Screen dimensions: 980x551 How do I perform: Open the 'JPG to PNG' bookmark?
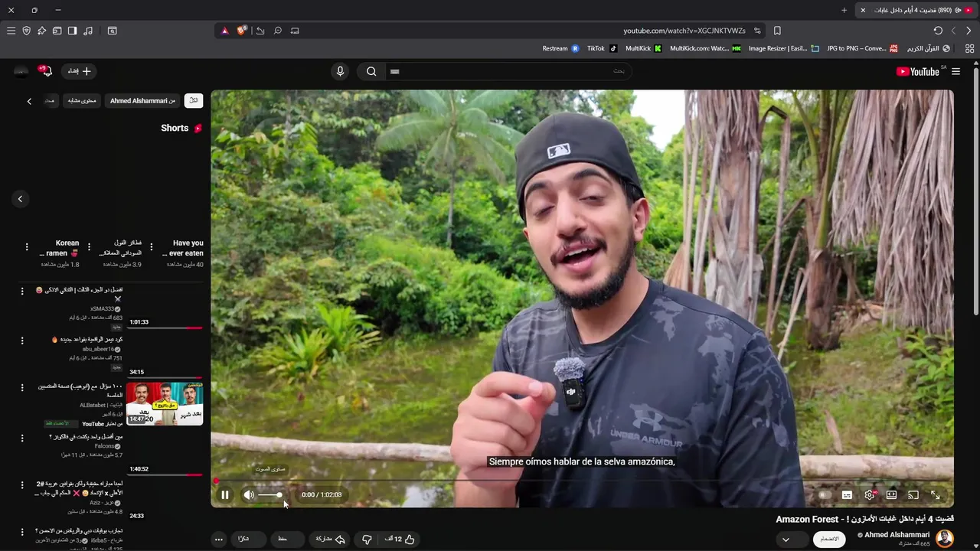(x=862, y=48)
